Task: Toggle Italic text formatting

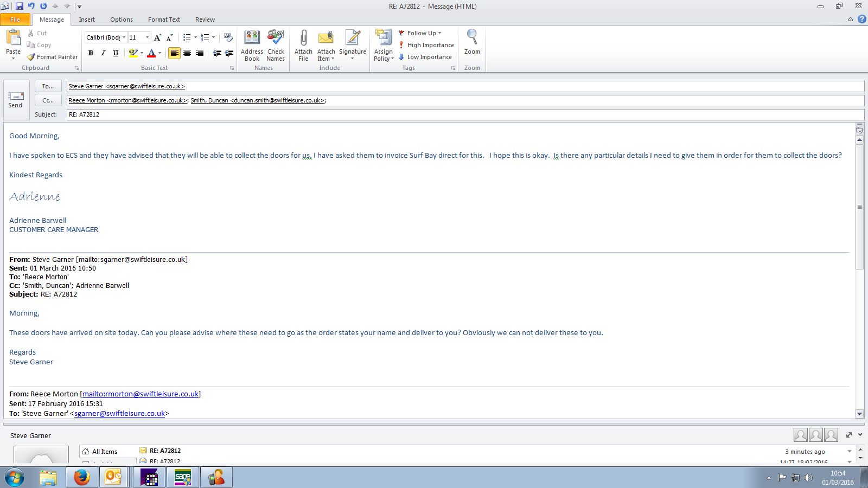Action: (103, 53)
